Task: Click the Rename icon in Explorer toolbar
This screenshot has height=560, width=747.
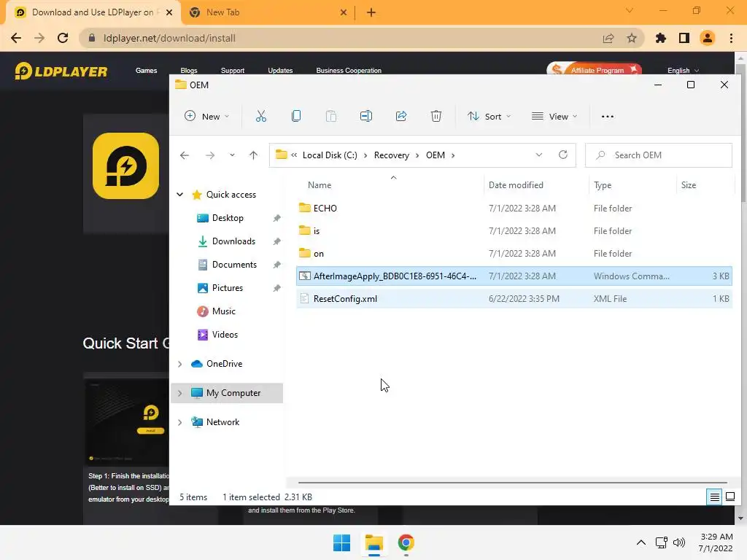Action: point(366,116)
